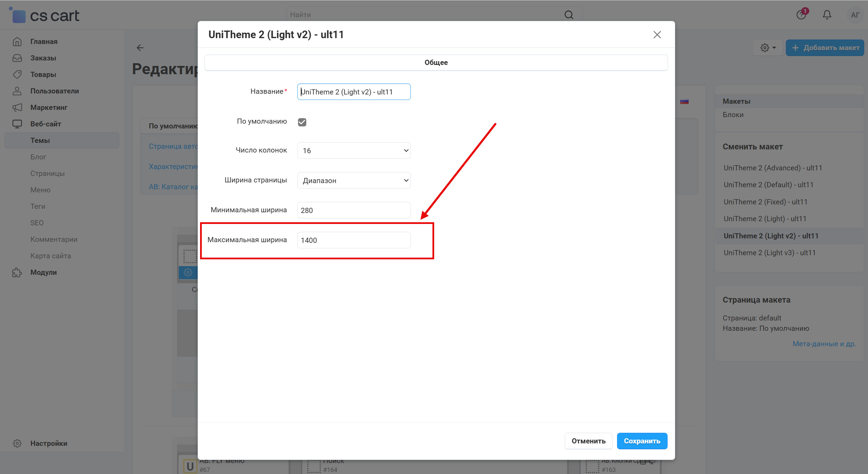This screenshot has width=868, height=474.
Task: Open the Ширина страницы dropdown
Action: pos(354,180)
